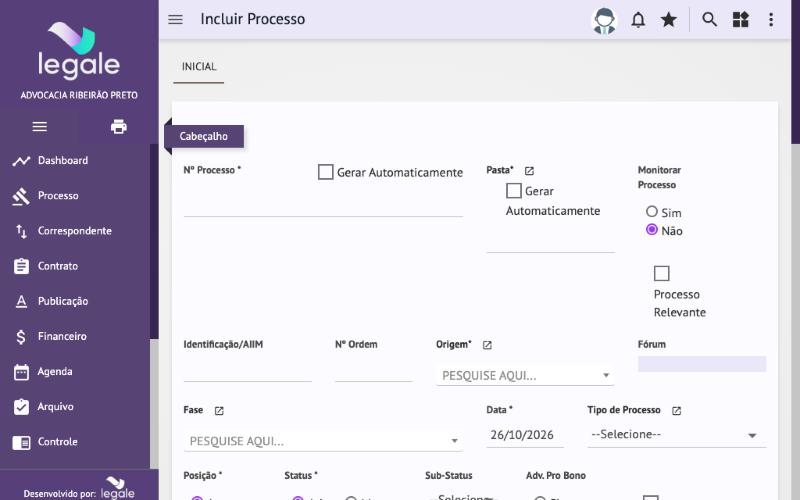Click the Fórum field
The image size is (800, 500).
point(702,364)
